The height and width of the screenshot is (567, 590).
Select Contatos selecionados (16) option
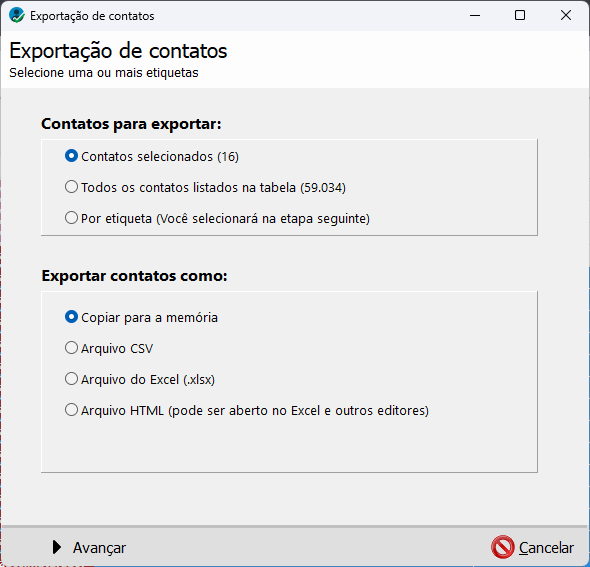(x=152, y=156)
